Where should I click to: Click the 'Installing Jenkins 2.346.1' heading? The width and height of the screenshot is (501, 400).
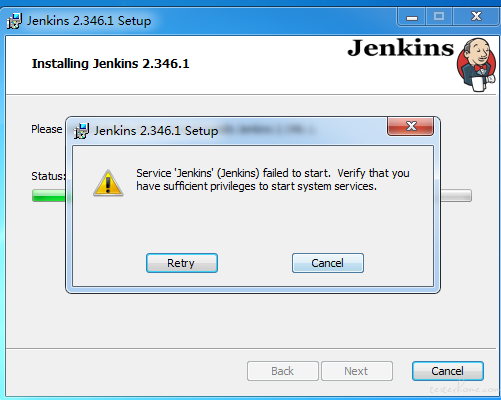click(110, 64)
